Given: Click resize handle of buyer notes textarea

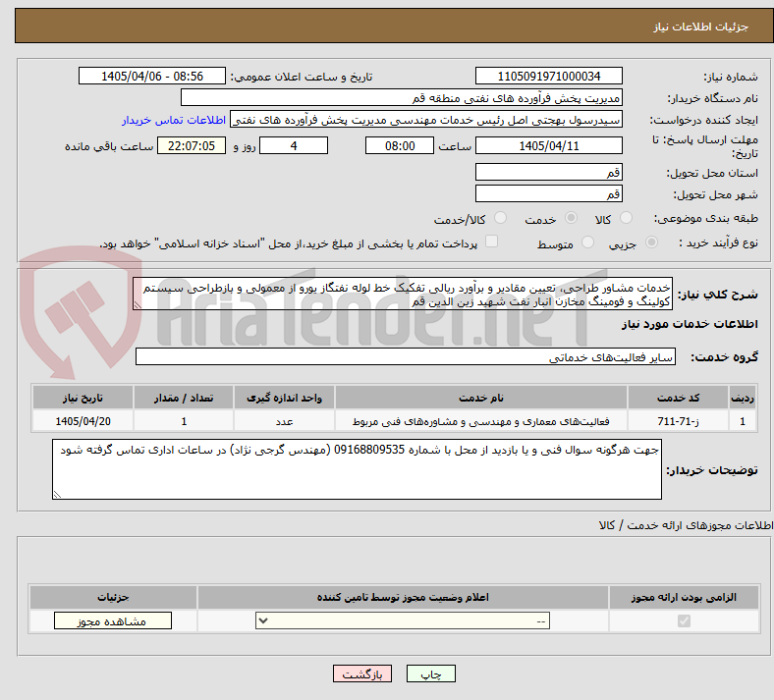Looking at the screenshot, I should [57, 494].
